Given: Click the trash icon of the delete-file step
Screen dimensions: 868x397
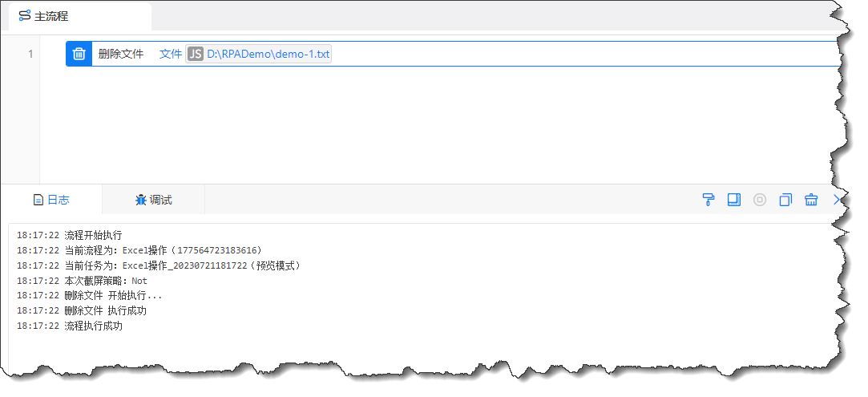Looking at the screenshot, I should coord(79,54).
